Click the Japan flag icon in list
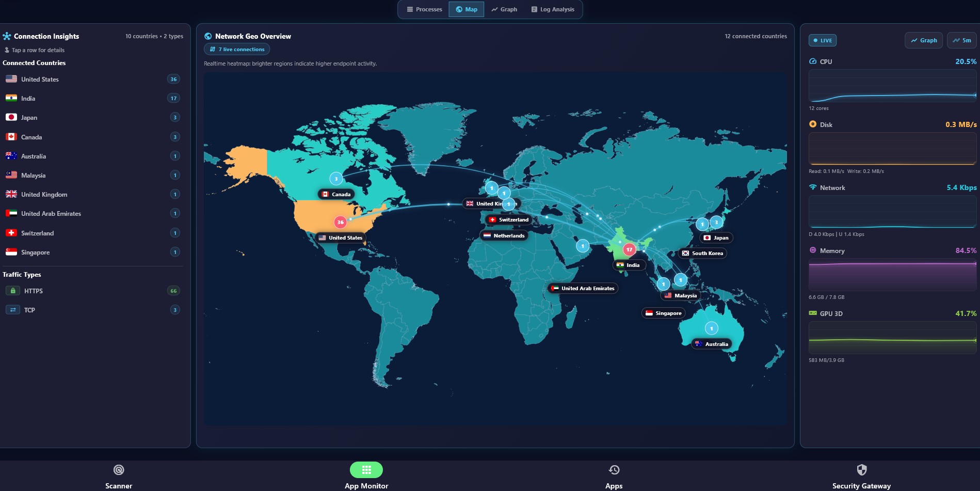Viewport: 980px width, 491px height. coord(11,117)
